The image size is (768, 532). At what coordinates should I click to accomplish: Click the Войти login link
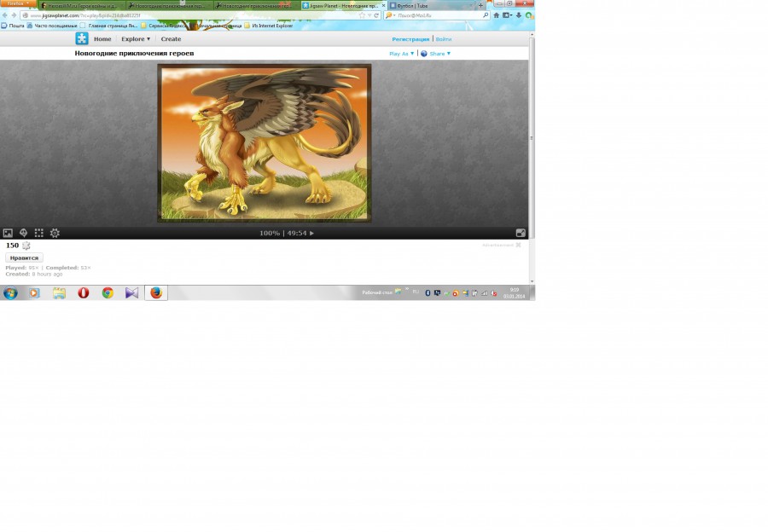[x=443, y=39]
